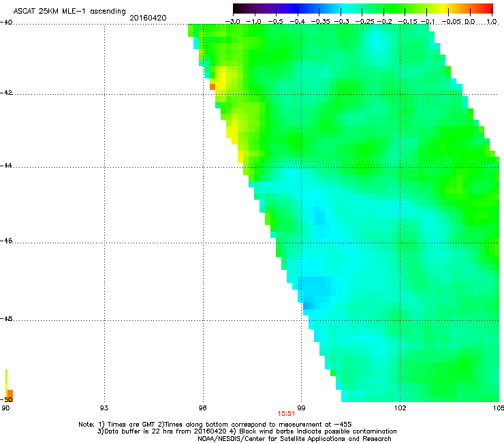
Task: Click the -40 latitude label
Action: tap(6, 22)
